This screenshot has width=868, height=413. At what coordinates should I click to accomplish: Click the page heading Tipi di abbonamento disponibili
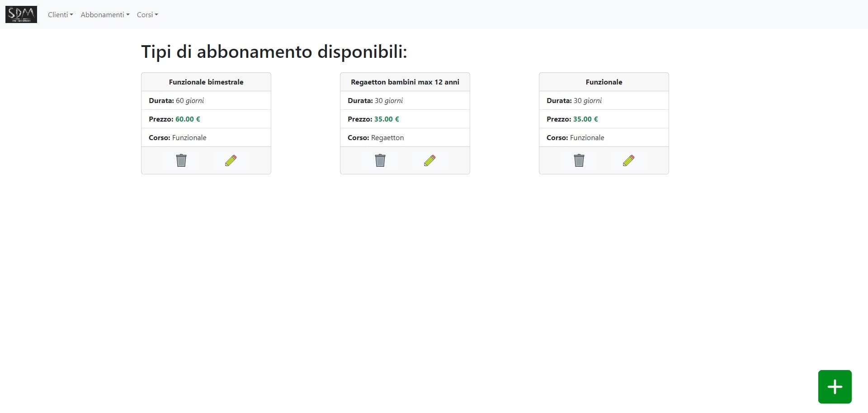274,52
